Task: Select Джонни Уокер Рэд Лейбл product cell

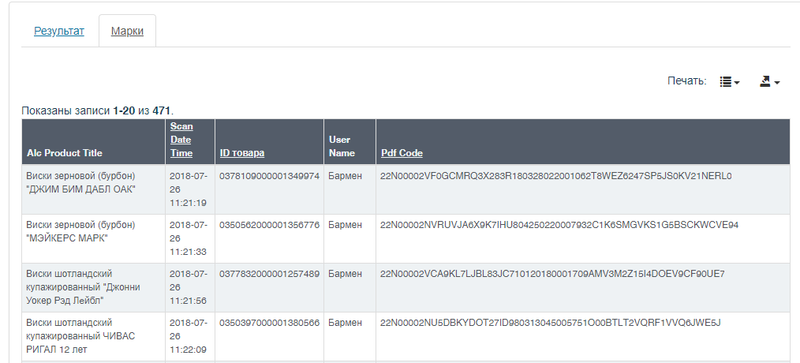Action: tap(93, 287)
